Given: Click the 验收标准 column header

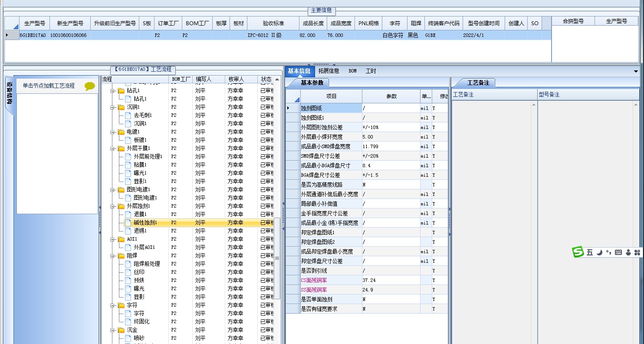Looking at the screenshot, I should pyautogui.click(x=273, y=23).
